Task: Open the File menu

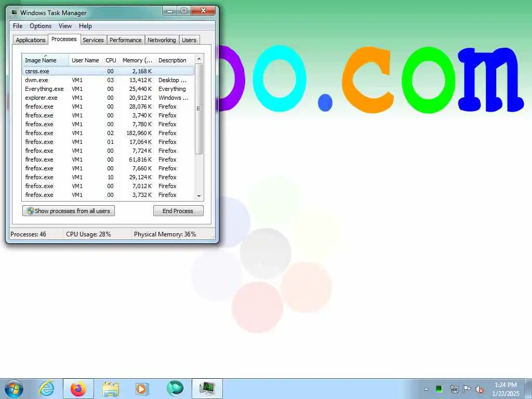Action: (x=18, y=26)
